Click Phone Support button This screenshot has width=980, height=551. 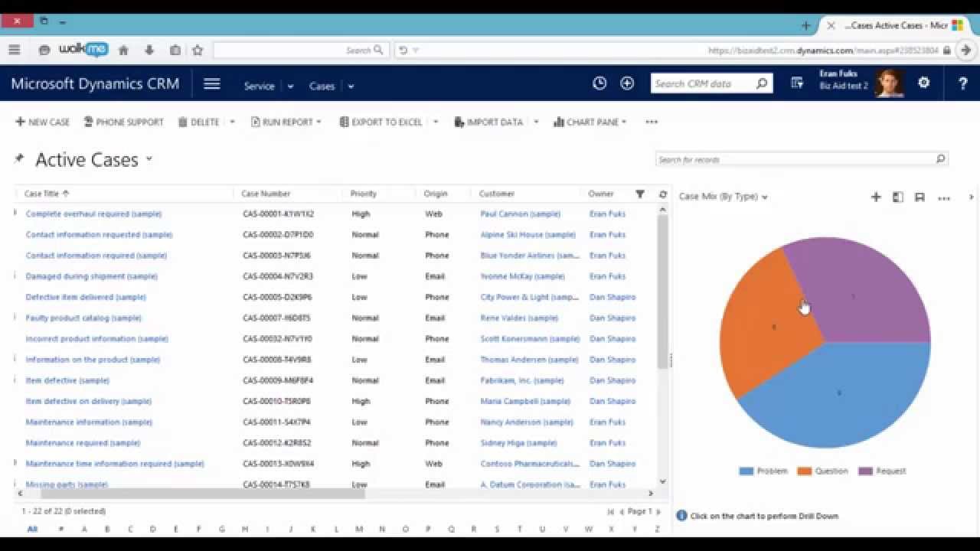point(123,122)
